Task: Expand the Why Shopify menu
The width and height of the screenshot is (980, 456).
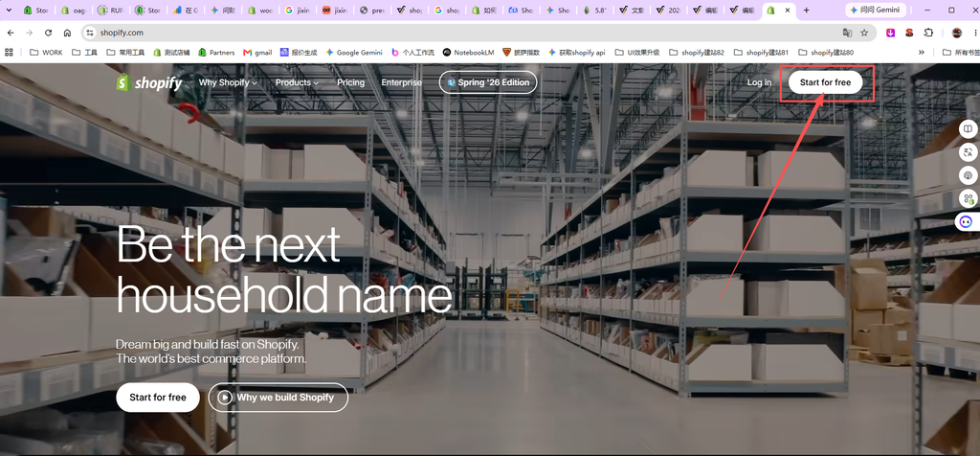Action: point(228,82)
